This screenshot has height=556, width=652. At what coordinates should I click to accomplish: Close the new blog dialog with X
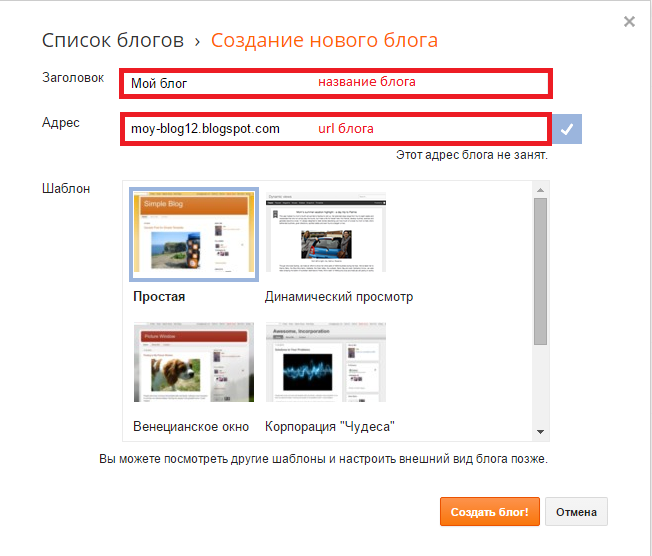pyautogui.click(x=629, y=22)
